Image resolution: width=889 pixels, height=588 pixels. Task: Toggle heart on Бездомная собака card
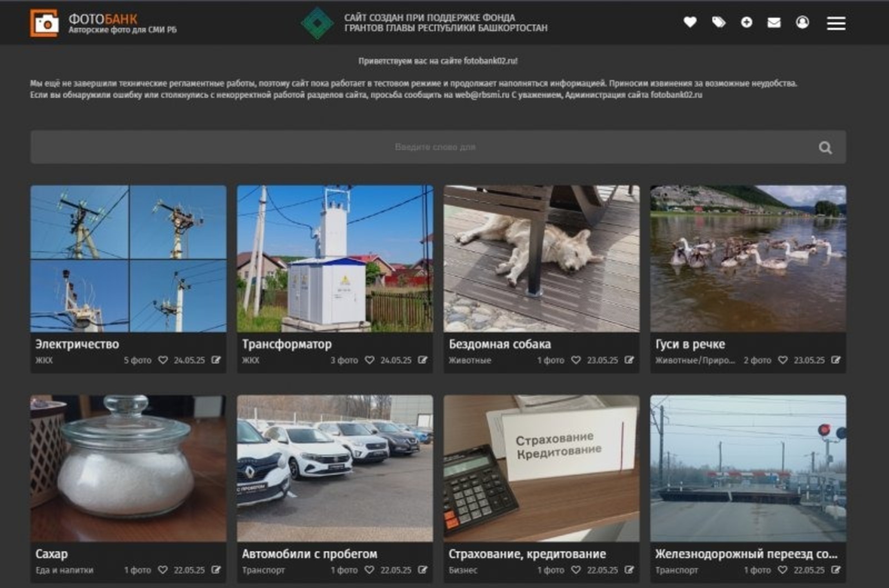[x=576, y=360]
